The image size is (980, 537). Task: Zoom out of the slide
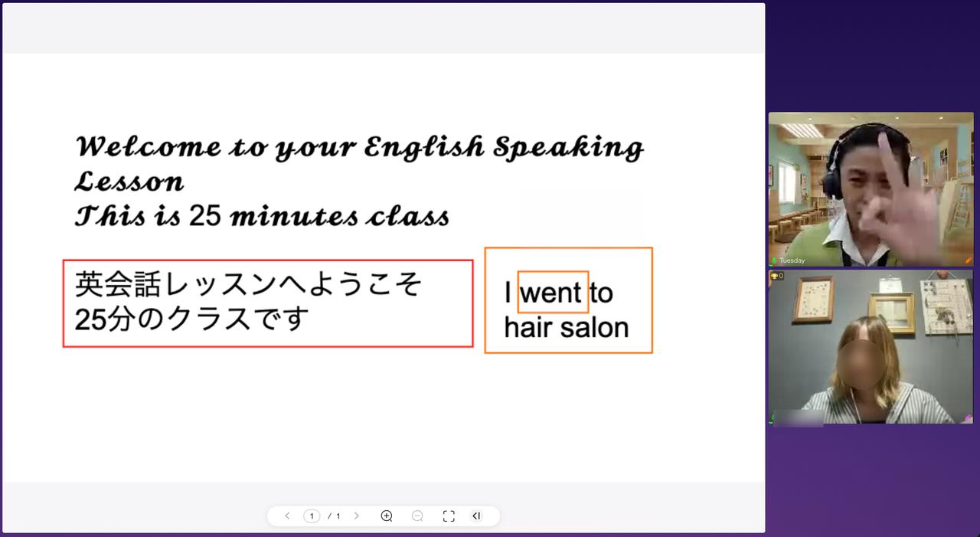click(x=417, y=516)
